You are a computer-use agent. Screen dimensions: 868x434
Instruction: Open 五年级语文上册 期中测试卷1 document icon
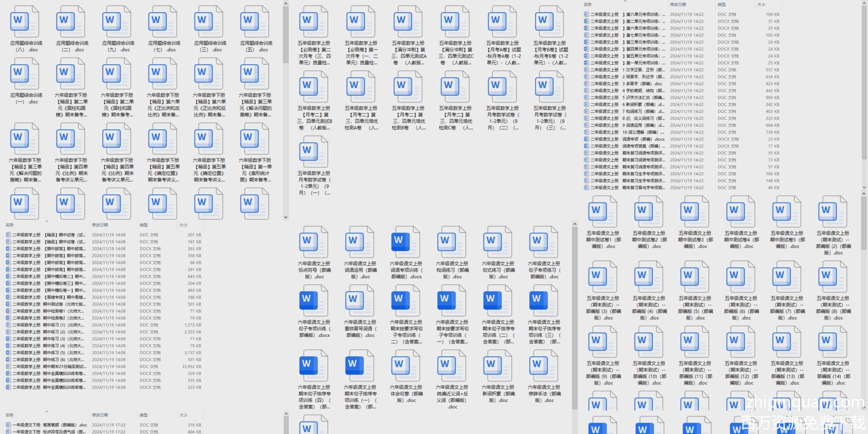click(x=602, y=212)
